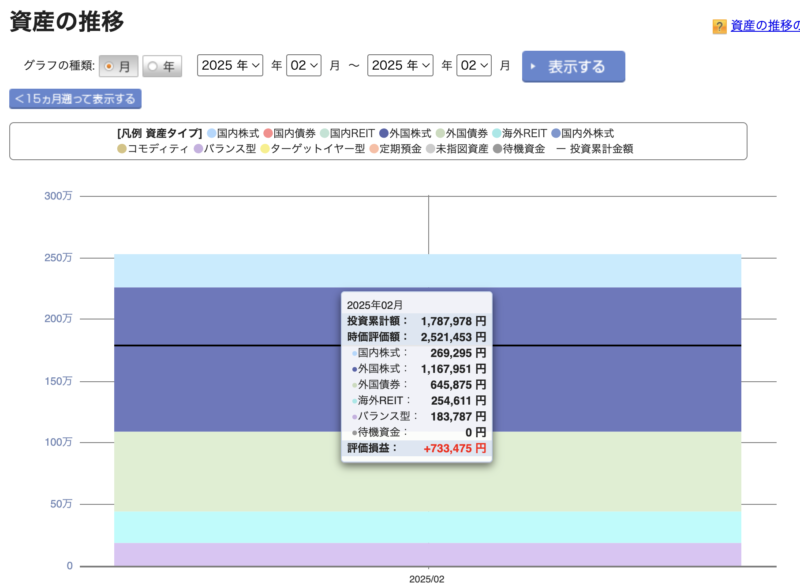Open the start year 2025 年 dropdown

[230, 65]
